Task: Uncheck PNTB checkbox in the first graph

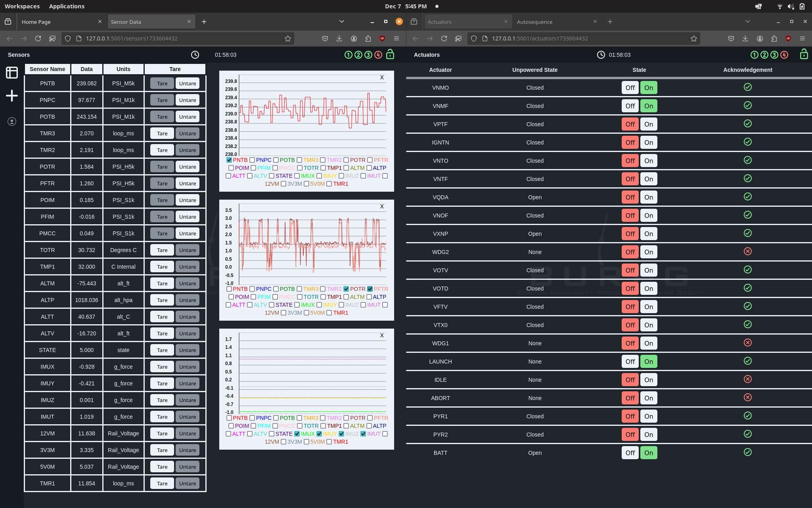Action: point(229,160)
